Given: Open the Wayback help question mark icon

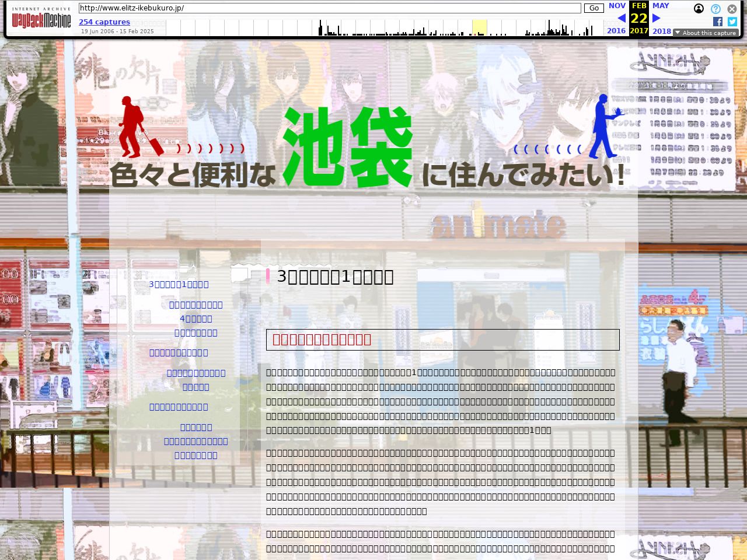Looking at the screenshot, I should click(715, 9).
